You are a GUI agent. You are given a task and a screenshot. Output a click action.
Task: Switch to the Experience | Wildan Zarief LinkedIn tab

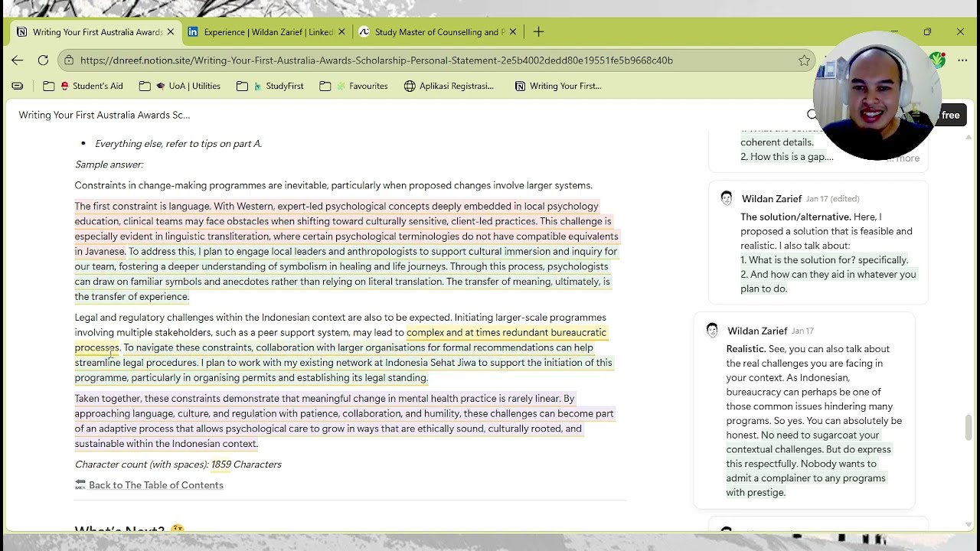tap(266, 32)
